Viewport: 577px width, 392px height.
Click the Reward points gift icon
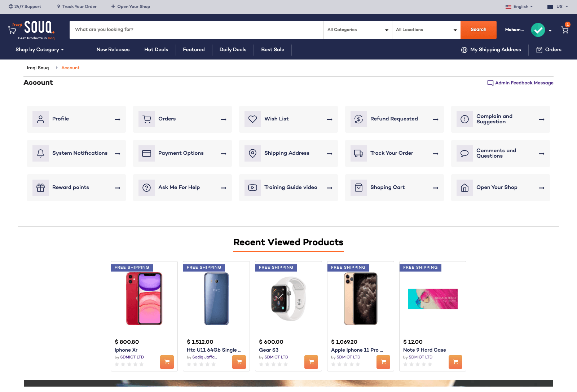pyautogui.click(x=40, y=188)
